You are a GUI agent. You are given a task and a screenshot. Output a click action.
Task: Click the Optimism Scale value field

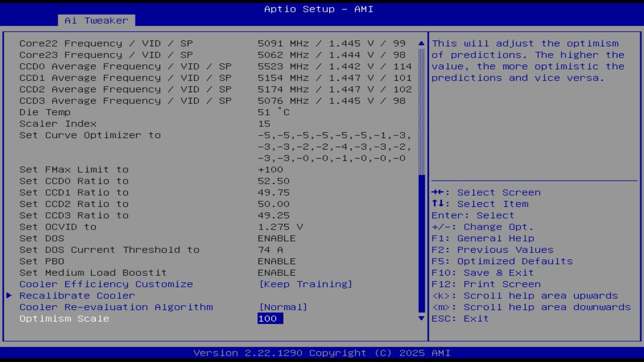point(269,318)
